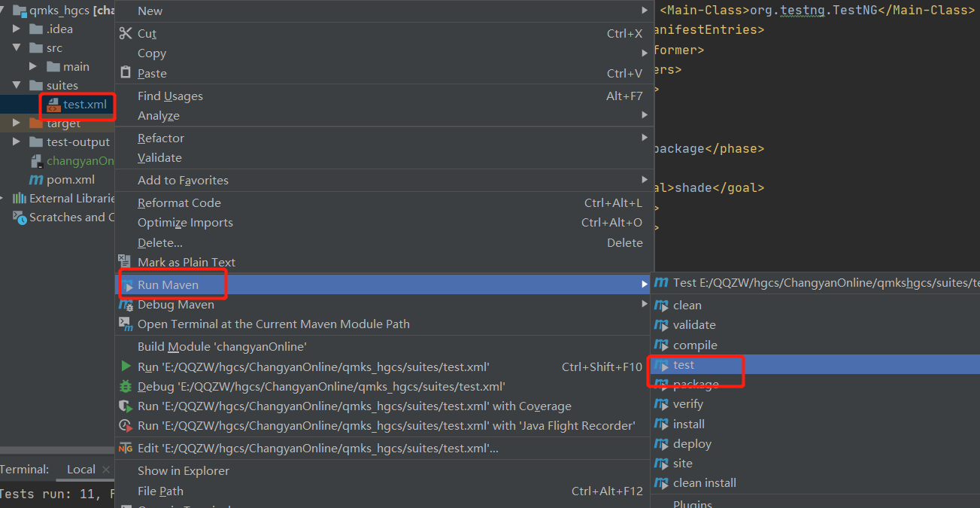Click the green Run triangle icon
The height and width of the screenshot is (508, 980).
(x=126, y=367)
